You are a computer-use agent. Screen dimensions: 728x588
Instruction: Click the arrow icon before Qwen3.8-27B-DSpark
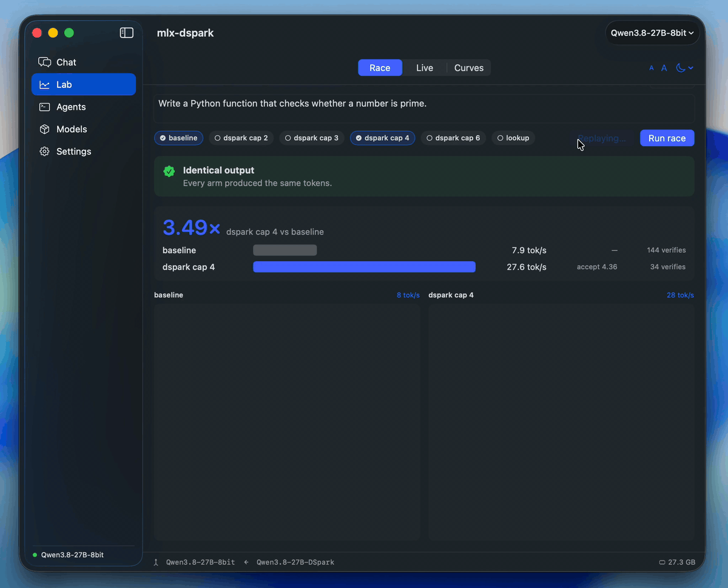[246, 562]
